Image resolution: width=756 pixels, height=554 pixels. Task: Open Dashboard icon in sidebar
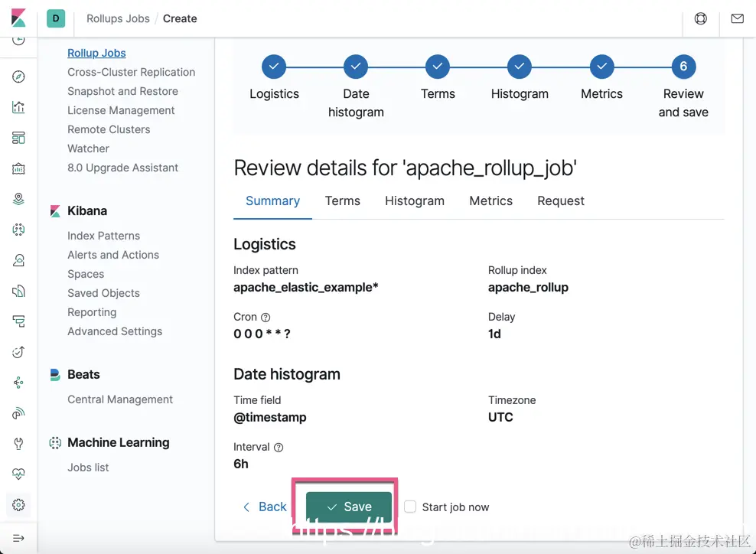click(18, 138)
